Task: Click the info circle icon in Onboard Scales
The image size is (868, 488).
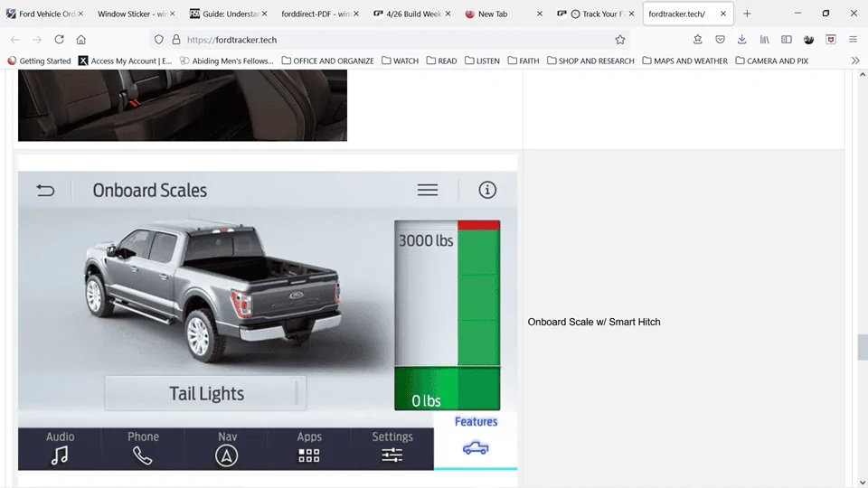Action: pos(487,190)
